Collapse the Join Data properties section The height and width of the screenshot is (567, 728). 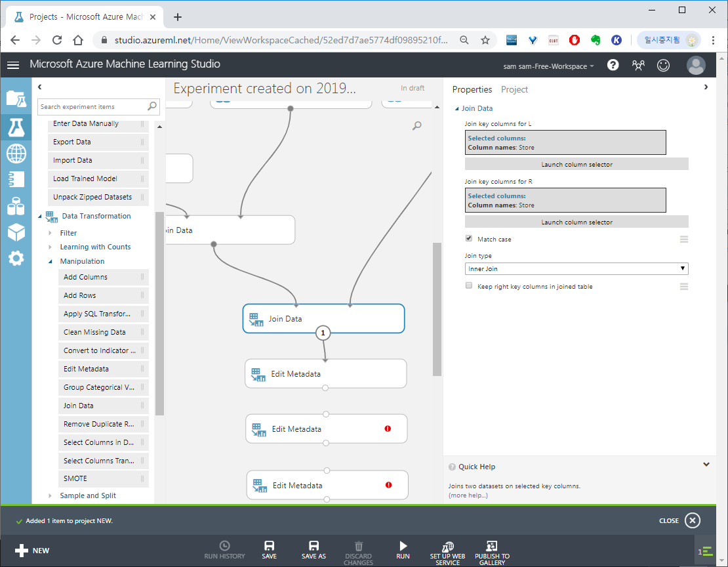tap(457, 108)
